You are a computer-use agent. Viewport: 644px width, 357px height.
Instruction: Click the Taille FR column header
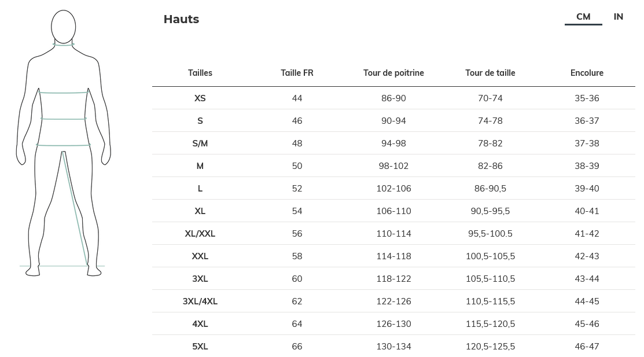[x=297, y=73]
